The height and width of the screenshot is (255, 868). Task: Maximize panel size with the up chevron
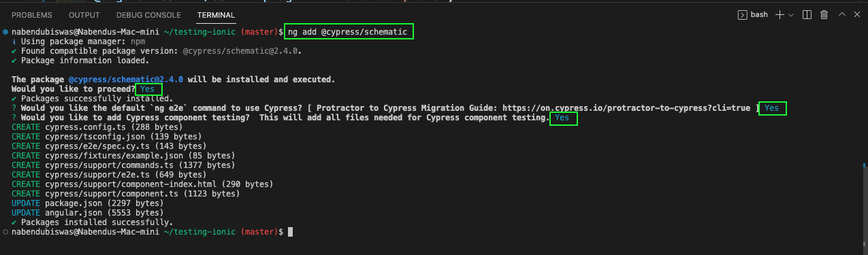point(841,14)
